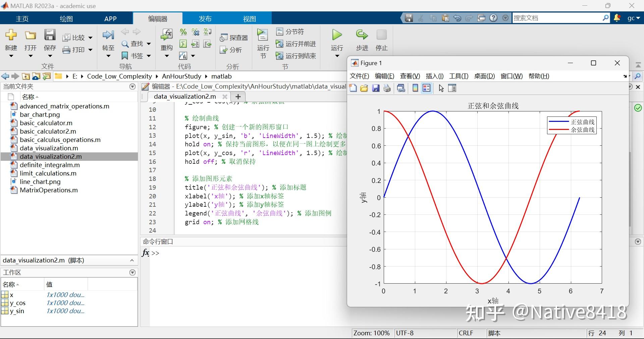Click the Step (步进) icon
The width and height of the screenshot is (644, 339).
[362, 35]
